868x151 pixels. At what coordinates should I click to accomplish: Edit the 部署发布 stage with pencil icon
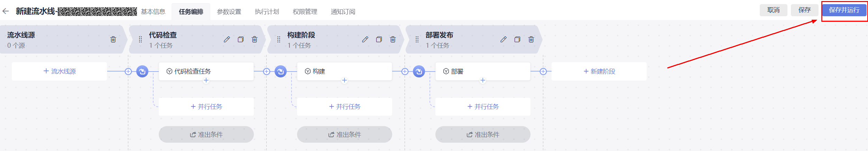pos(504,39)
